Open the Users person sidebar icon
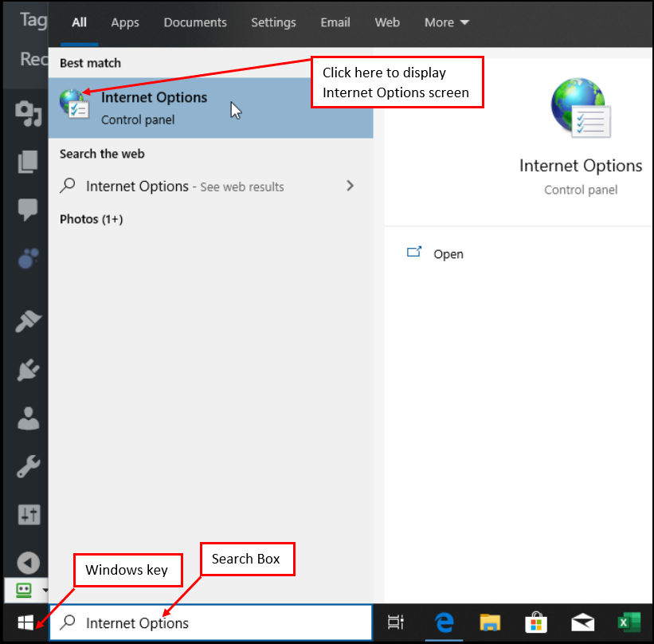654x644 pixels. click(x=29, y=418)
